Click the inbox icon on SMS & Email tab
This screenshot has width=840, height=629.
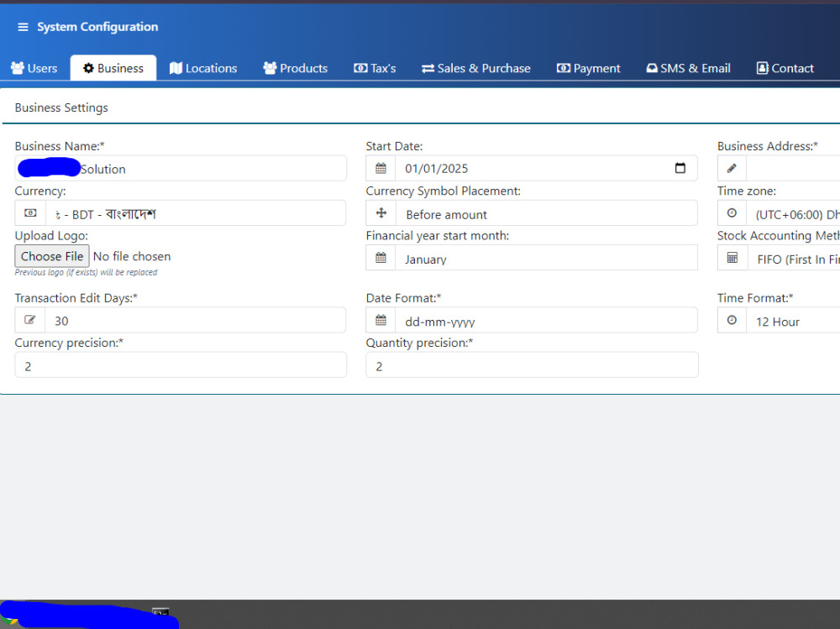(652, 68)
